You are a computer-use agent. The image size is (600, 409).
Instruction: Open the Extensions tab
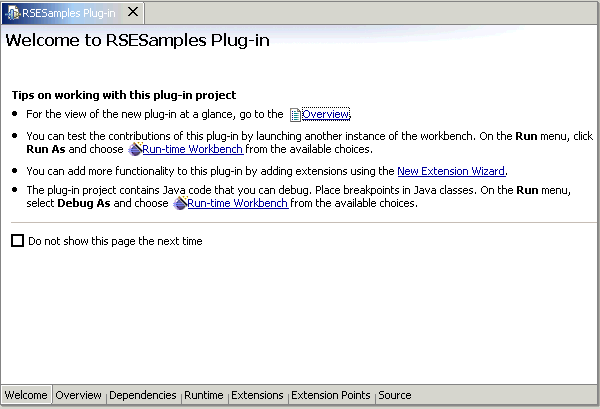(257, 396)
